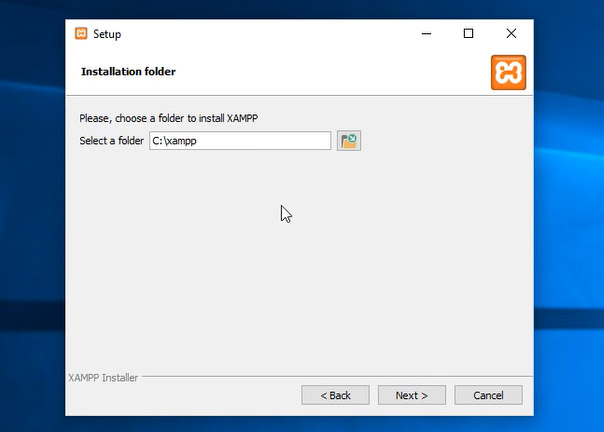Go to previous step with Back

pyautogui.click(x=335, y=395)
